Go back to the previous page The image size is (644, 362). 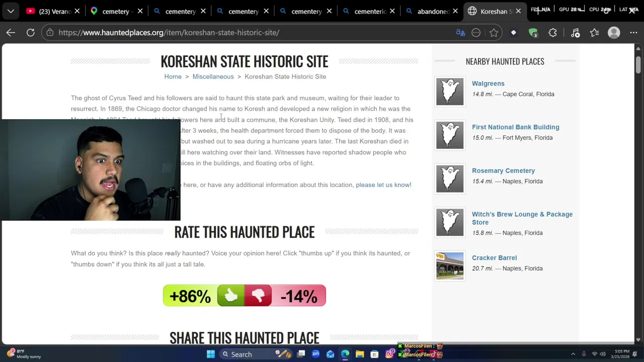(11, 33)
